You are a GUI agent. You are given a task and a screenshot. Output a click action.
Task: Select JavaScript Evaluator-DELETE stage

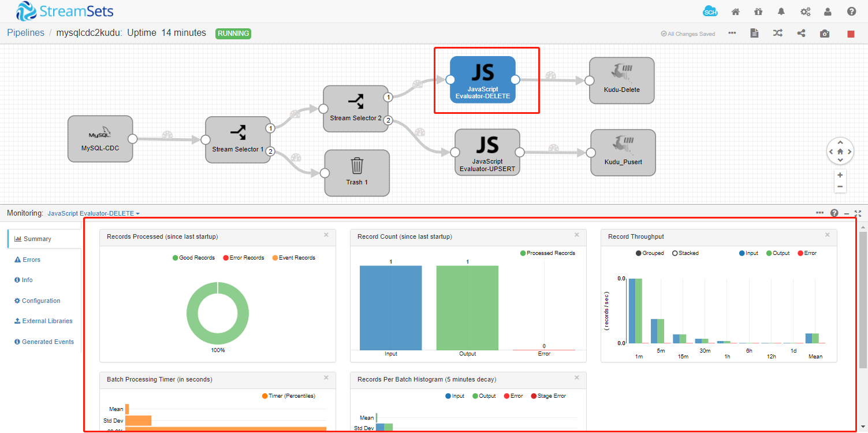(x=483, y=79)
